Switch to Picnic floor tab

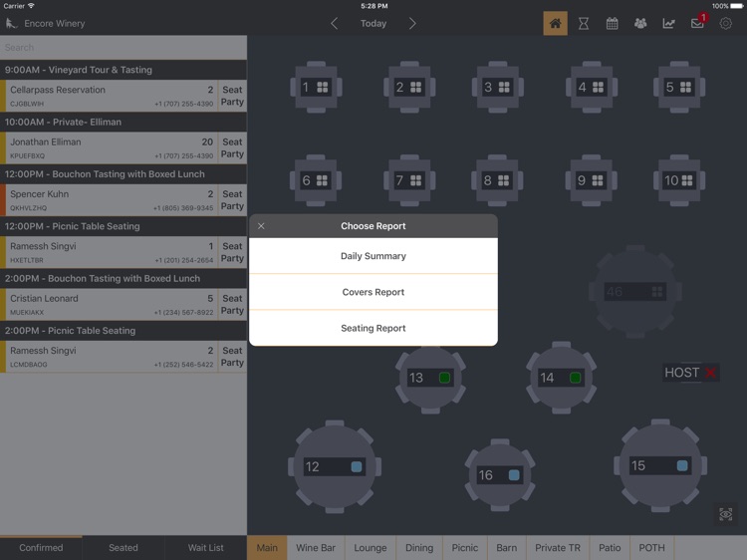465,548
